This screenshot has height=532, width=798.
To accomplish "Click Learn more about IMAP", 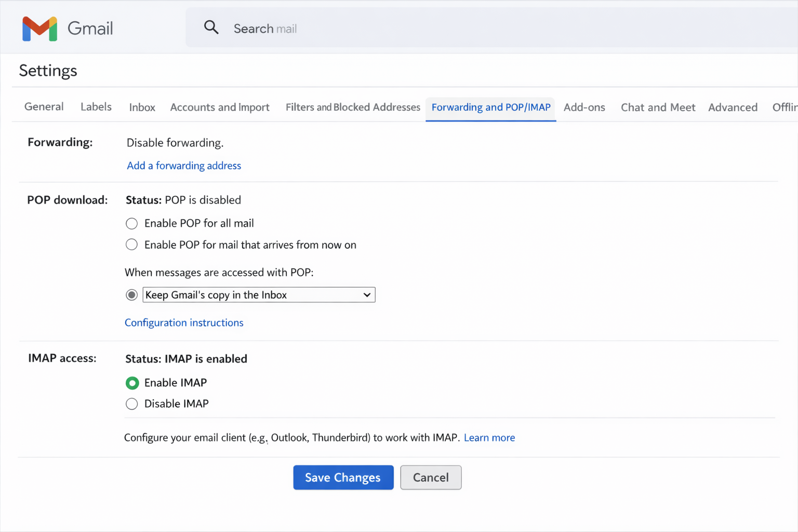I will 489,437.
